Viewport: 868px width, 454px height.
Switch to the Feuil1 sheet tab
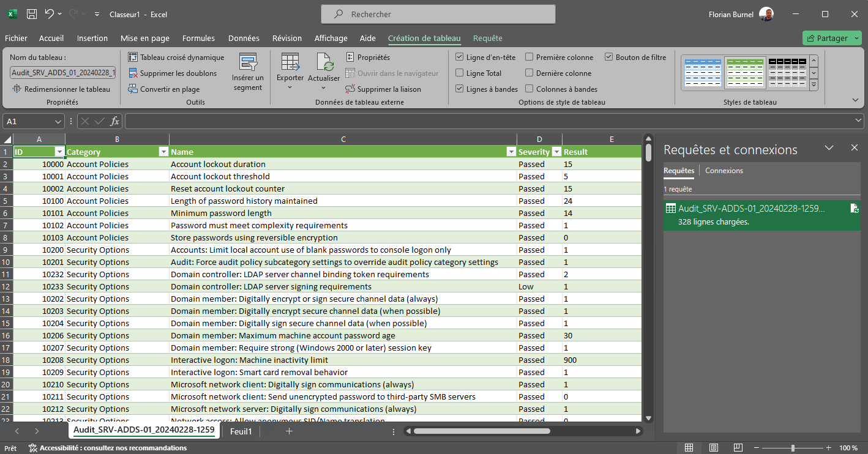pyautogui.click(x=241, y=431)
